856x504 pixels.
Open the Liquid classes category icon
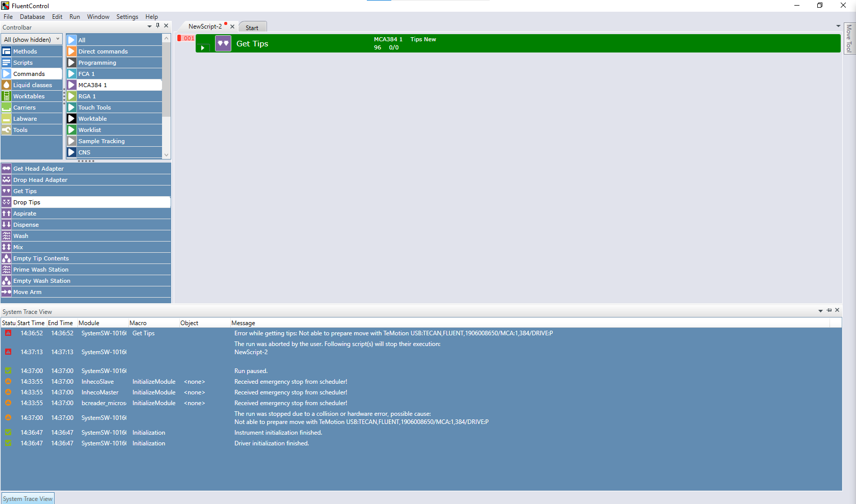7,85
